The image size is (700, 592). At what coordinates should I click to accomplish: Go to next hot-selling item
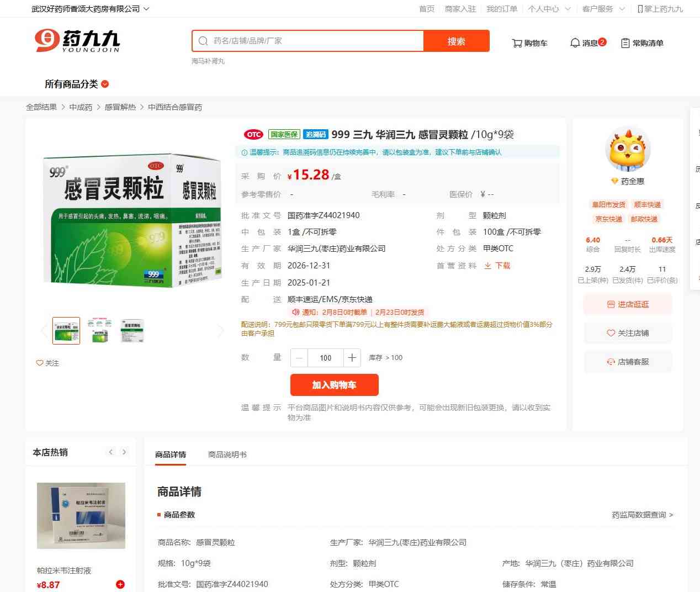(x=124, y=452)
